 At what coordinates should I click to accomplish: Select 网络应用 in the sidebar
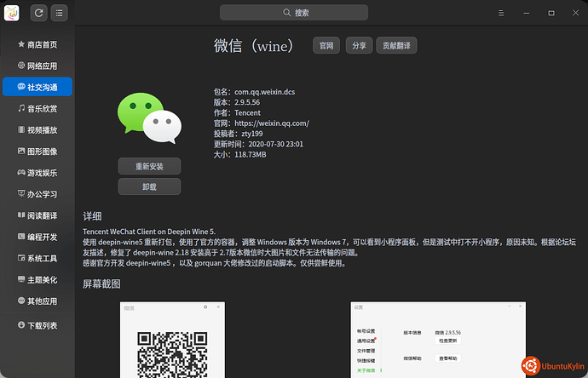[37, 66]
